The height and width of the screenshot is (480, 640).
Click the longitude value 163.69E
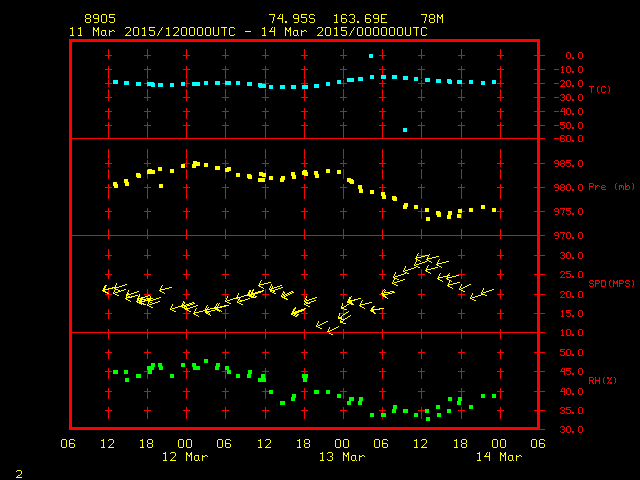[x=364, y=19]
